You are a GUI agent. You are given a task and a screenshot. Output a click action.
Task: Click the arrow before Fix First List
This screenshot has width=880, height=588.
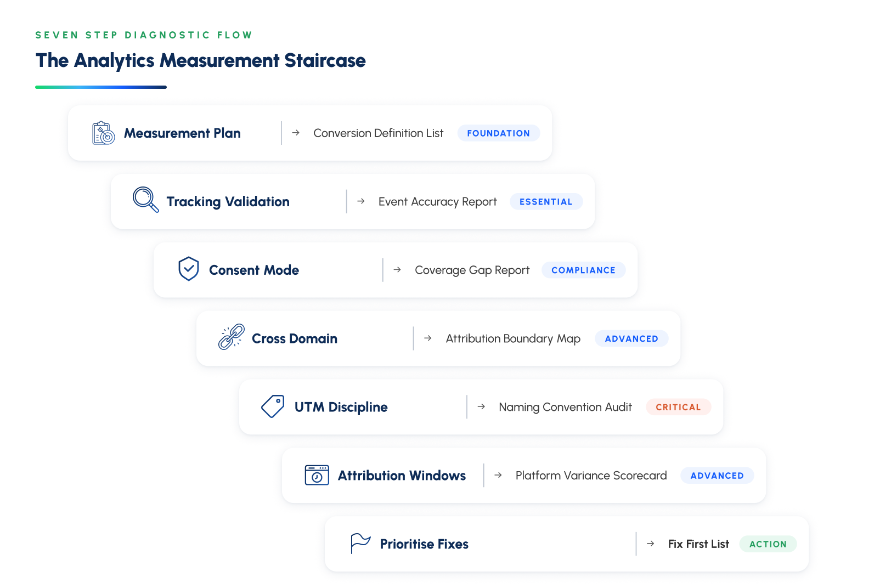click(x=651, y=544)
